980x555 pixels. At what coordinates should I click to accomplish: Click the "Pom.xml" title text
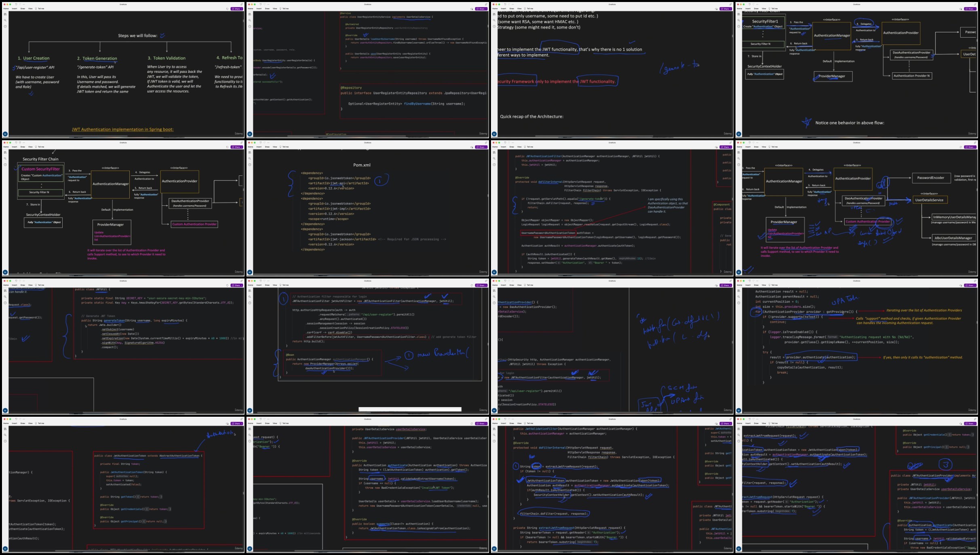click(x=362, y=165)
